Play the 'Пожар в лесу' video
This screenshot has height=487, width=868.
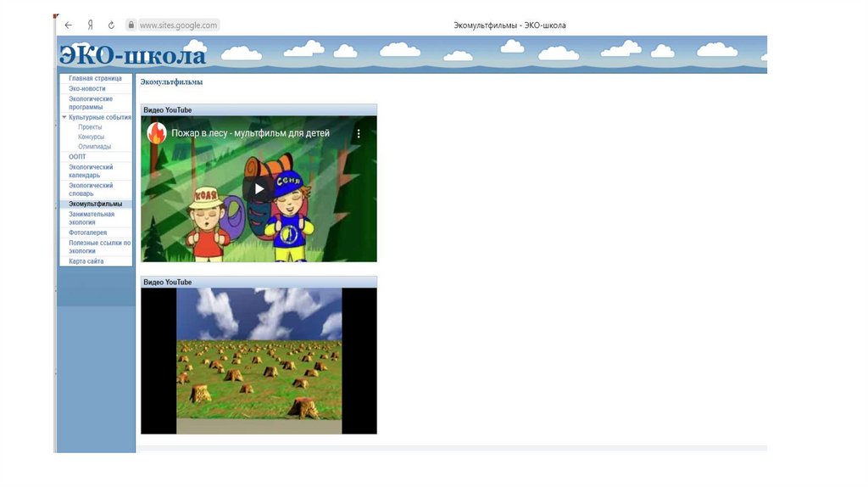(x=259, y=189)
